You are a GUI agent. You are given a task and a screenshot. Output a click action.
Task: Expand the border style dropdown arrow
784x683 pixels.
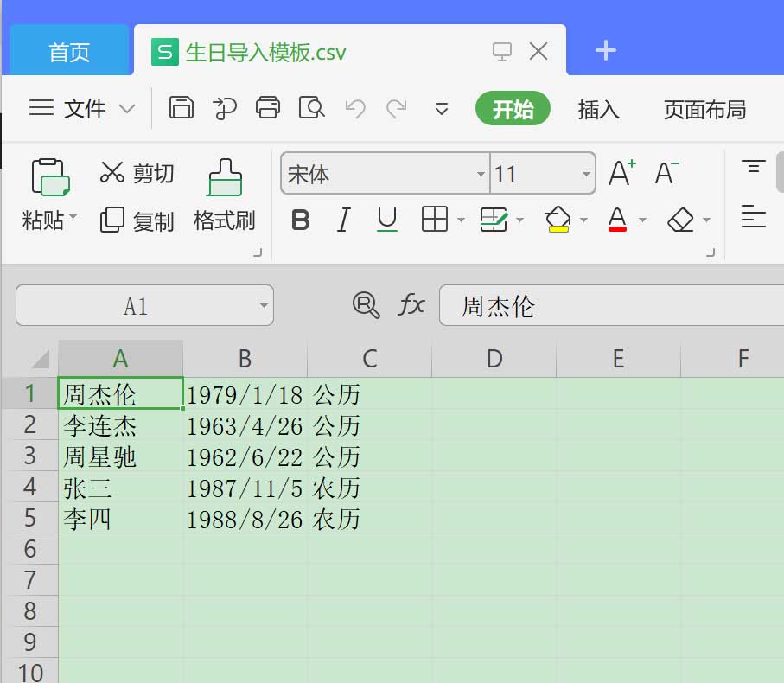pos(459,220)
